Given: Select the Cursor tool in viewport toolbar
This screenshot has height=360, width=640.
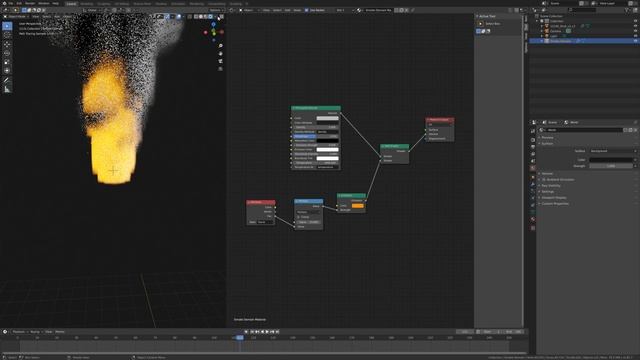Looking at the screenshot, I should click(7, 35).
